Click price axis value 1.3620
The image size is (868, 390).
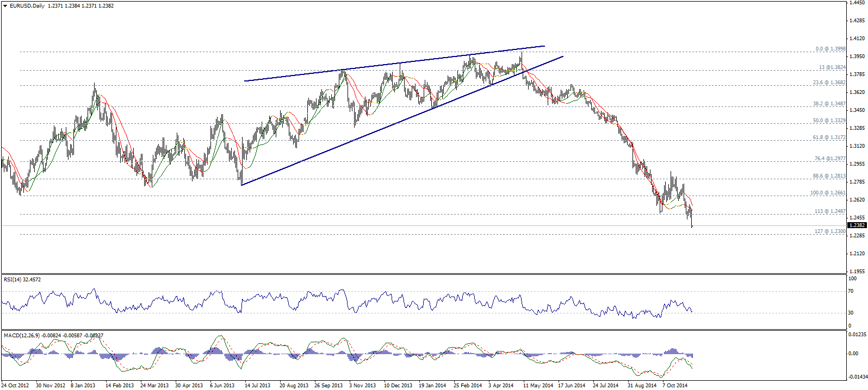857,92
